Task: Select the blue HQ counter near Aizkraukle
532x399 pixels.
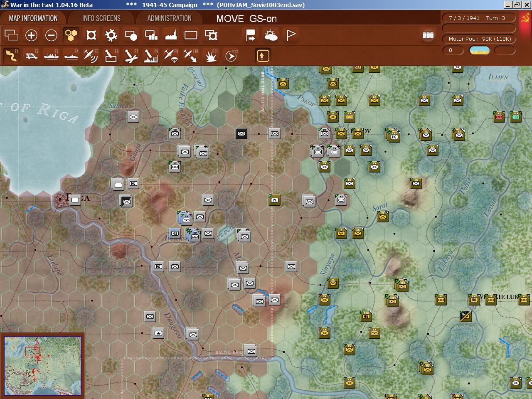Action: [x=175, y=233]
